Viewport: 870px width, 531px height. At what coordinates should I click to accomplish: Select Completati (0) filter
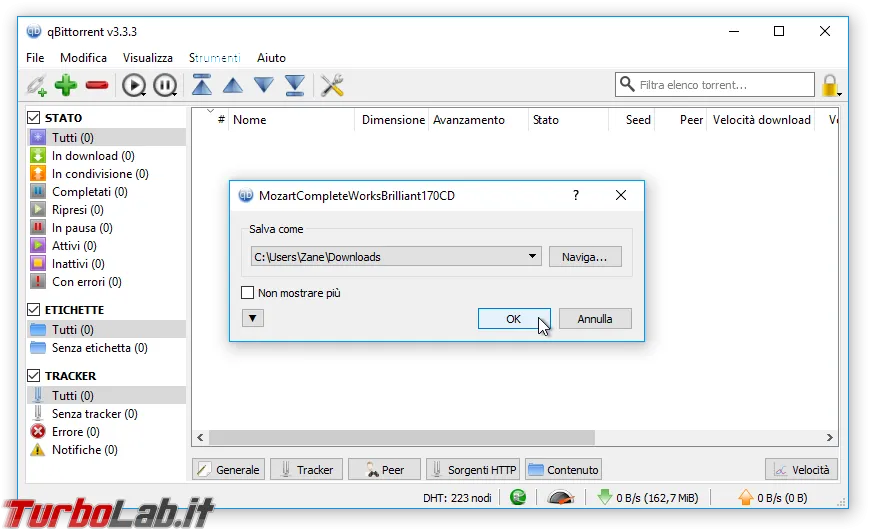[x=107, y=192]
